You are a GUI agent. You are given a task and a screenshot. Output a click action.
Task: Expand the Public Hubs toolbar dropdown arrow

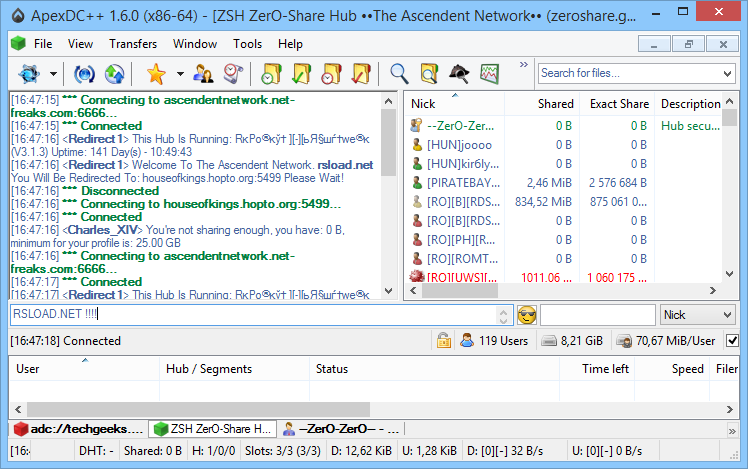53,74
